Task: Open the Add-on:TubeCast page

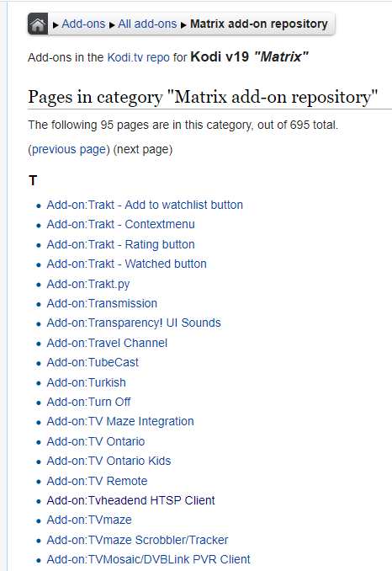Action: point(93,363)
